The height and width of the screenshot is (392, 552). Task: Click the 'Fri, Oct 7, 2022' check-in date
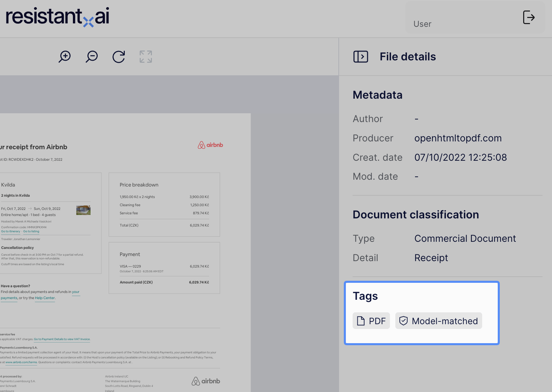[13, 209]
